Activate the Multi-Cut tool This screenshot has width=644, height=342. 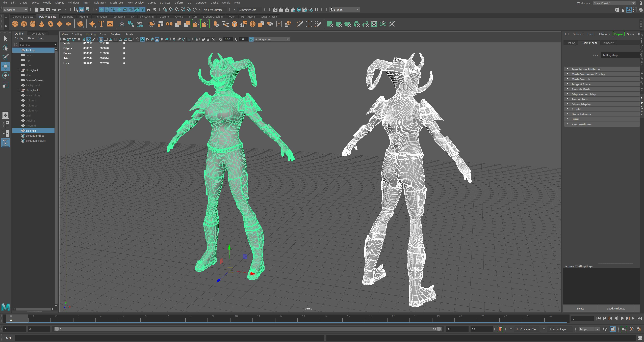(299, 24)
